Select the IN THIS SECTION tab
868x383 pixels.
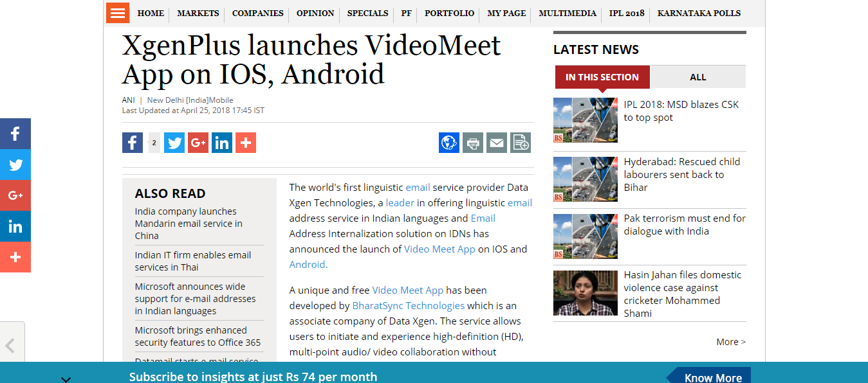coord(602,77)
